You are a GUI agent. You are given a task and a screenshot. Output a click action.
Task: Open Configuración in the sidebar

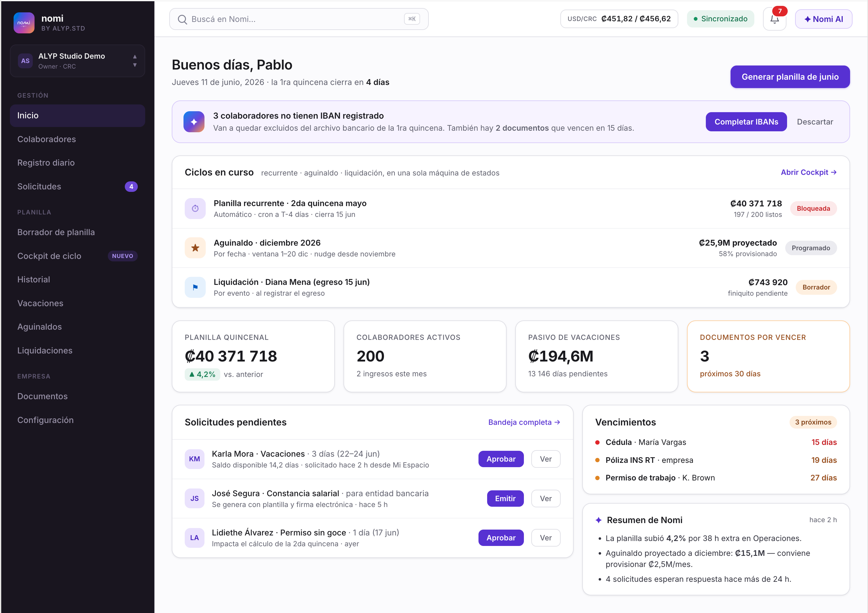click(x=78, y=420)
